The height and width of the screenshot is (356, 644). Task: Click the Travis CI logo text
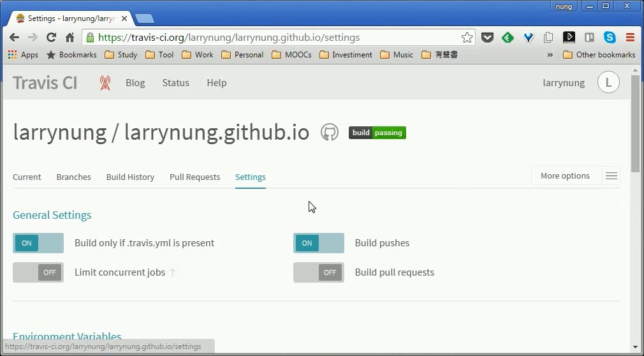pos(45,83)
